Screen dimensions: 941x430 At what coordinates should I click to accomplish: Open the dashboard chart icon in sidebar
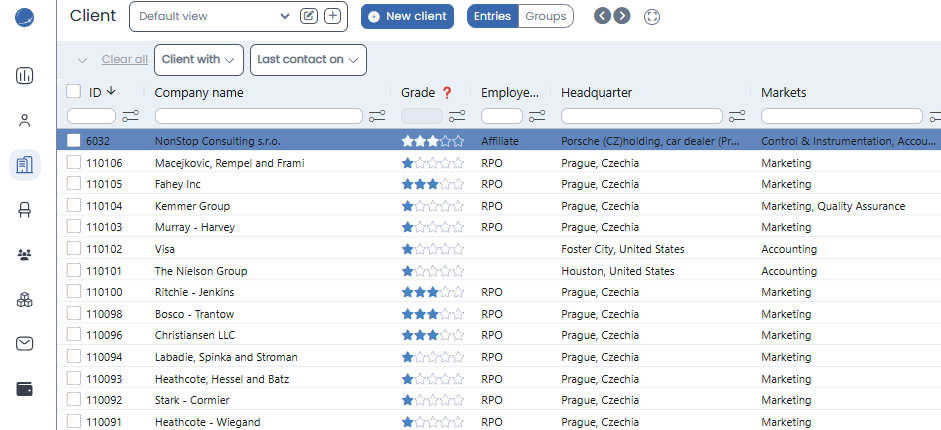coord(25,76)
